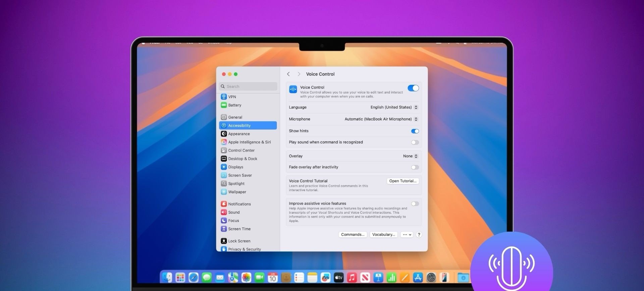Click System Settings gear in the Dock
The image size is (644, 291).
pyautogui.click(x=431, y=277)
